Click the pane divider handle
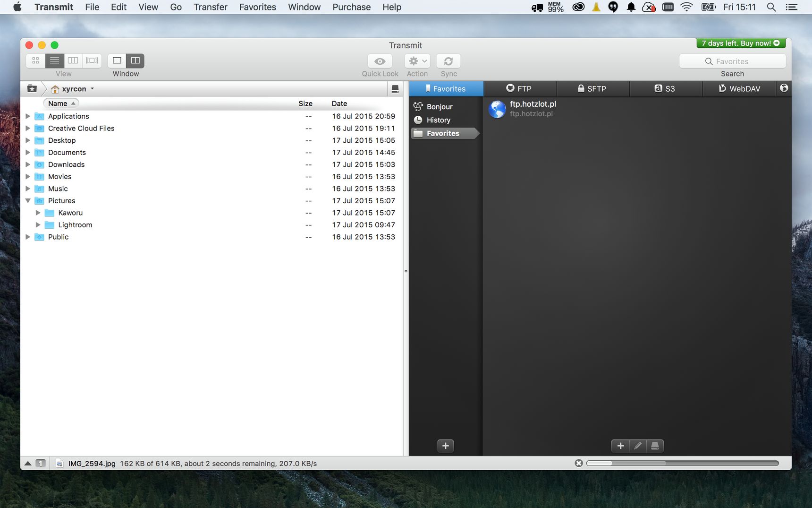812x508 pixels. [x=406, y=271]
